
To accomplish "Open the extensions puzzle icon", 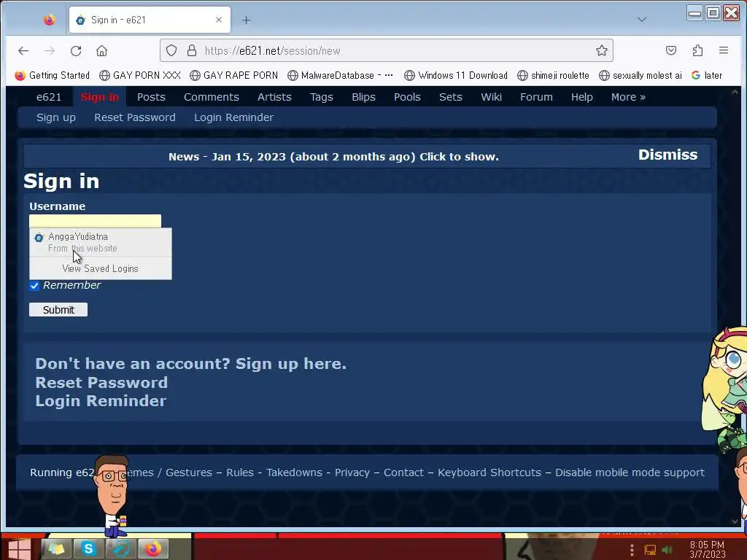I will (697, 50).
